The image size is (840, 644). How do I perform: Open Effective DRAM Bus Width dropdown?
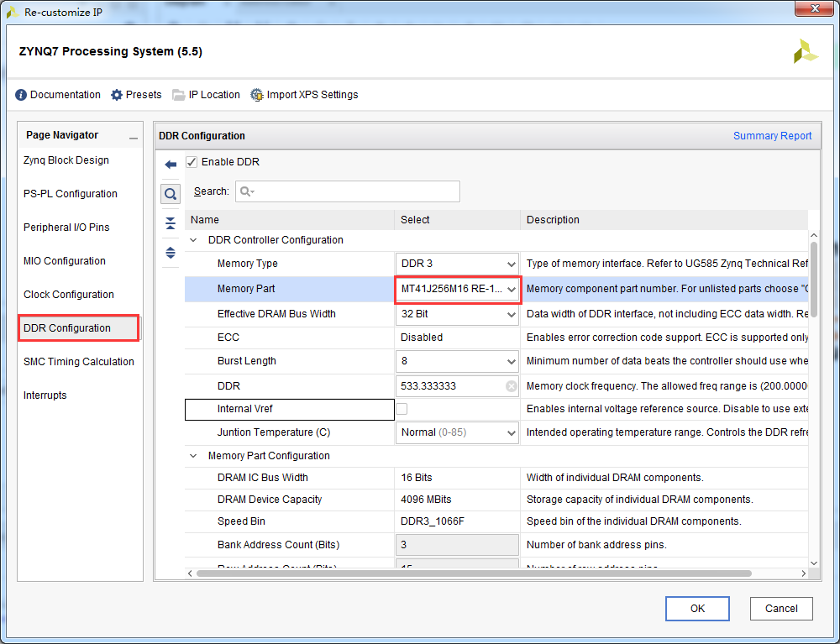point(457,314)
